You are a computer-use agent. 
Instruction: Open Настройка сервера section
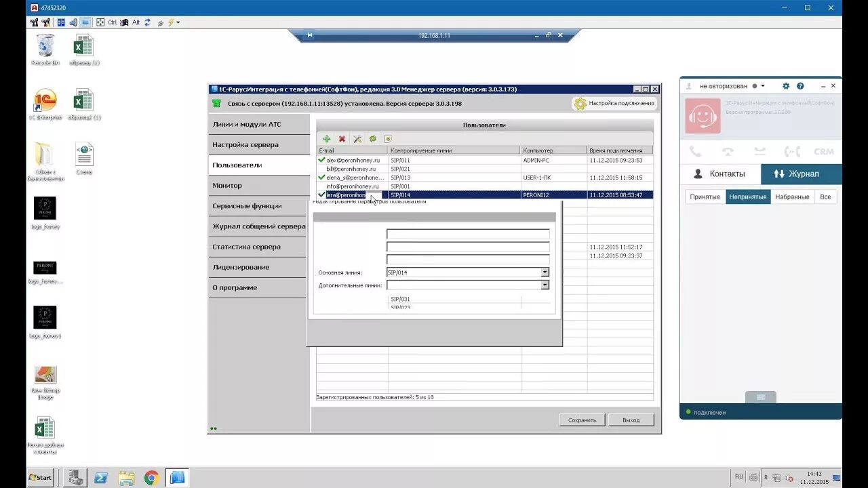259,145
